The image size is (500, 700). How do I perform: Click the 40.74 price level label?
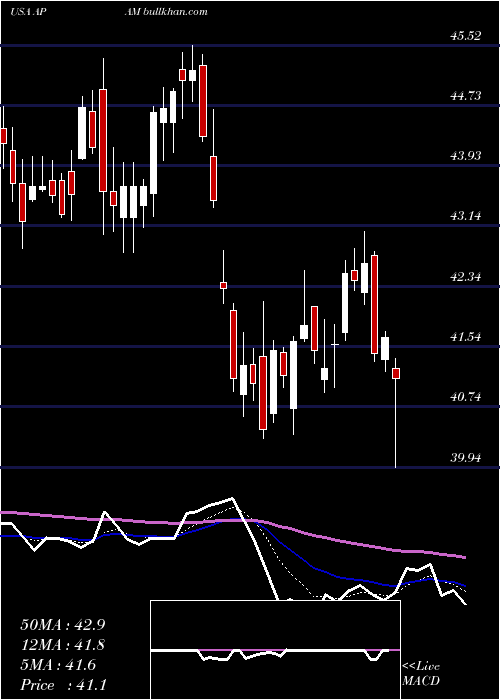(x=465, y=396)
